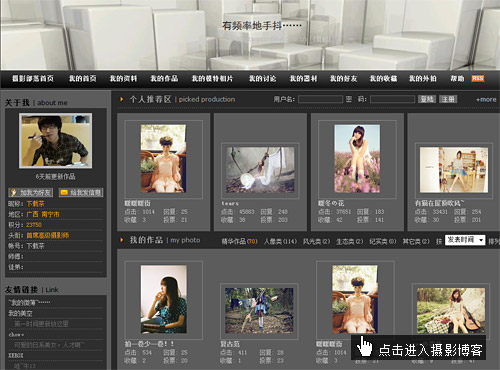Open 我的外拍 nav item
The image size is (500, 370).
tap(423, 79)
